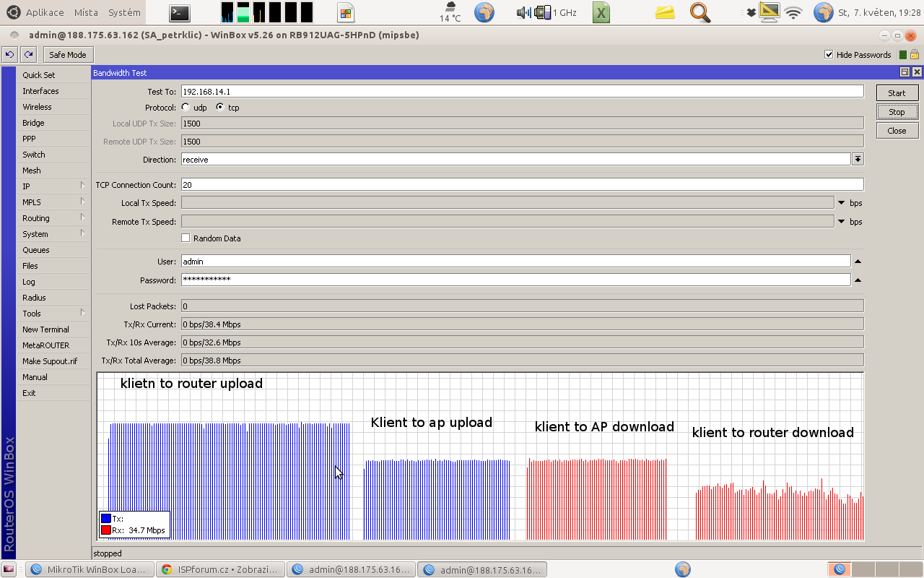Click the Wi-Fi network indicator
This screenshot has height=578, width=924.
point(794,12)
